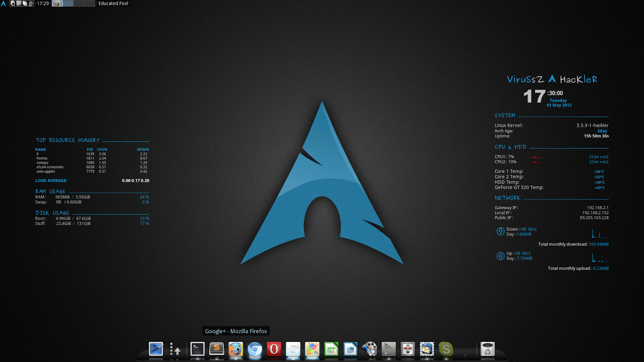644x362 pixels.
Task: Launch the film reel video app
Action: coord(369,349)
